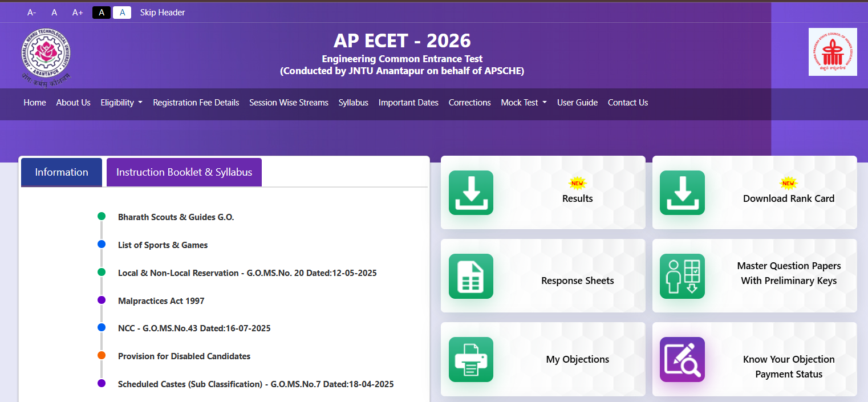Click the printer icon beside My Objections

coord(471,359)
